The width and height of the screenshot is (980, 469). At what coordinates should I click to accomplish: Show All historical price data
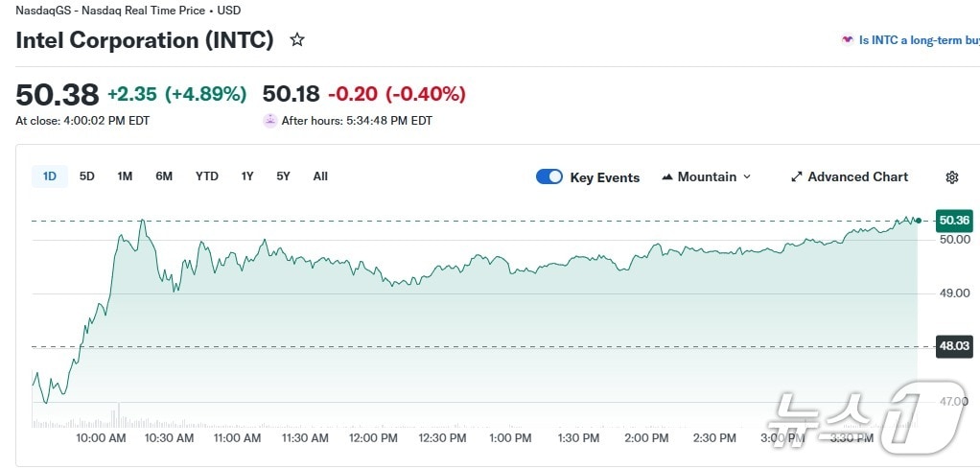(320, 176)
